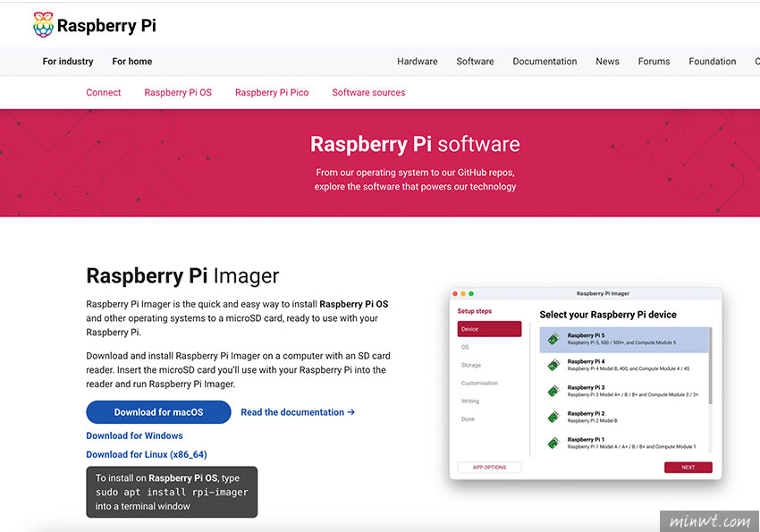Click the Raspberry Pi Imager page heading
Screen dimensions: 760x532
pos(182,275)
